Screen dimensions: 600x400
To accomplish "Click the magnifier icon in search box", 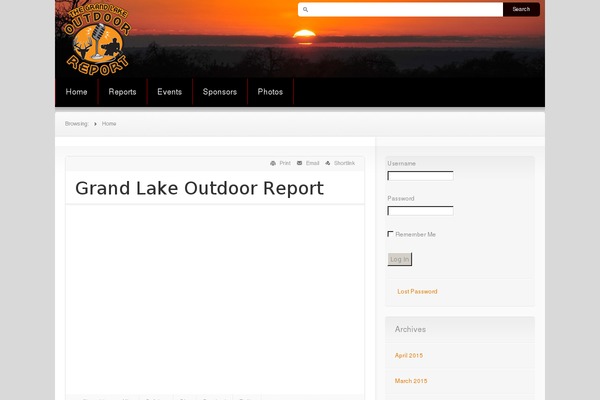I will pyautogui.click(x=305, y=10).
